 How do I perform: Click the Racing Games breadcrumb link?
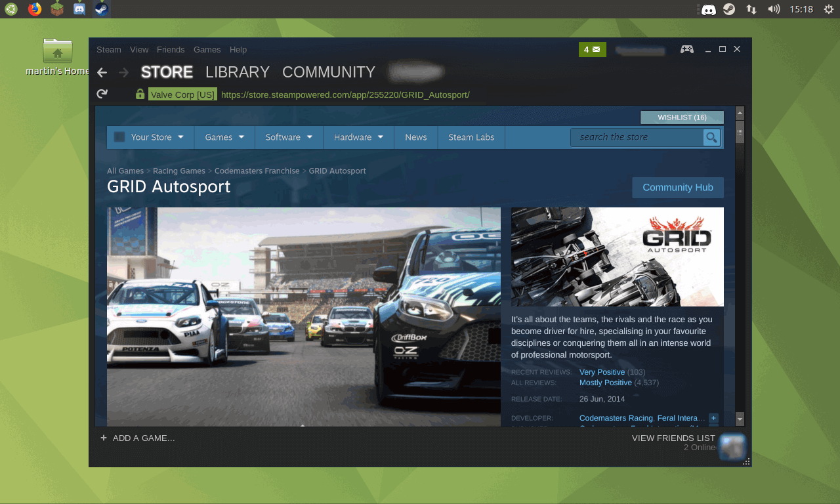coord(179,171)
